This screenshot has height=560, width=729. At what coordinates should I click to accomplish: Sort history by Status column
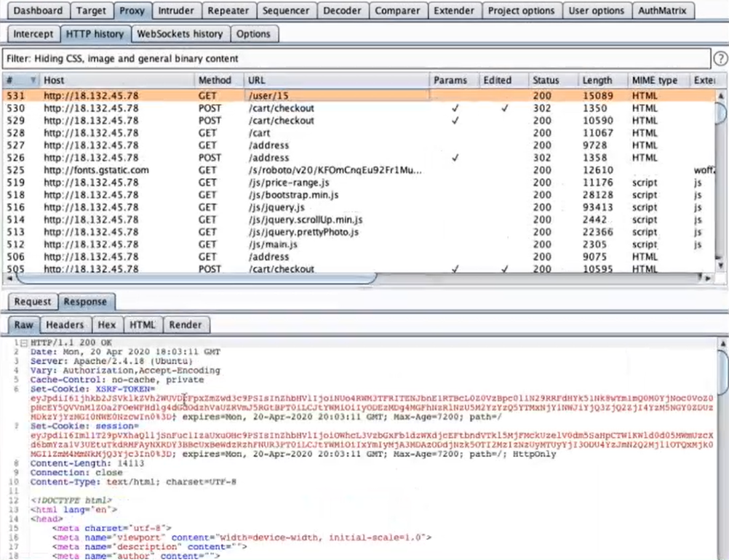point(545,80)
